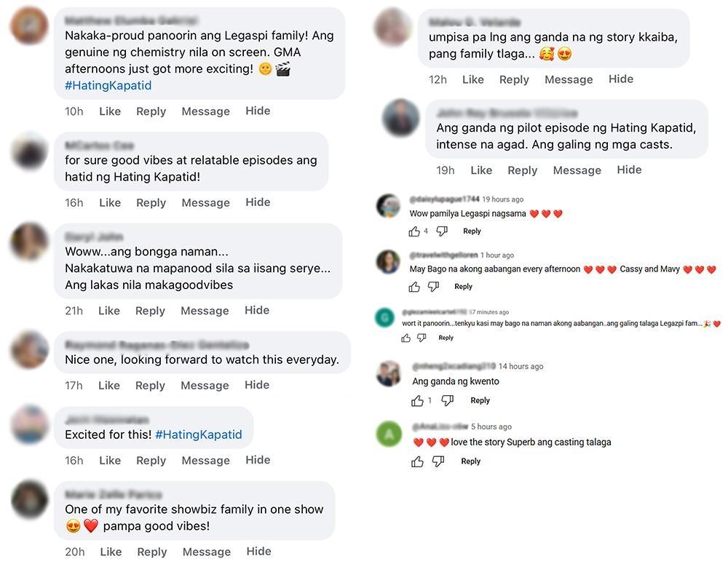The height and width of the screenshot is (564, 728).
Task: Like the 'Nice one, looking forward' comment
Action: [109, 386]
